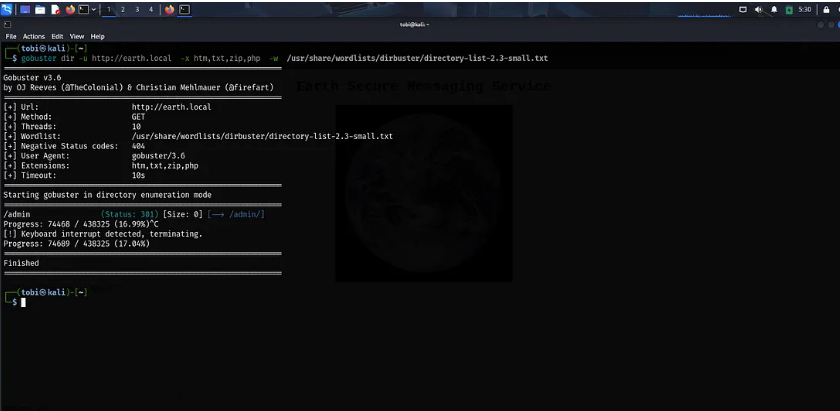Switch to workspace 1
The height and width of the screenshot is (411, 840).
pos(109,10)
